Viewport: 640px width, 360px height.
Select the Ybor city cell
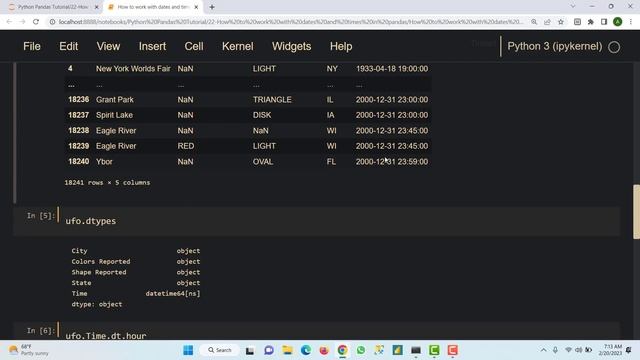click(104, 162)
